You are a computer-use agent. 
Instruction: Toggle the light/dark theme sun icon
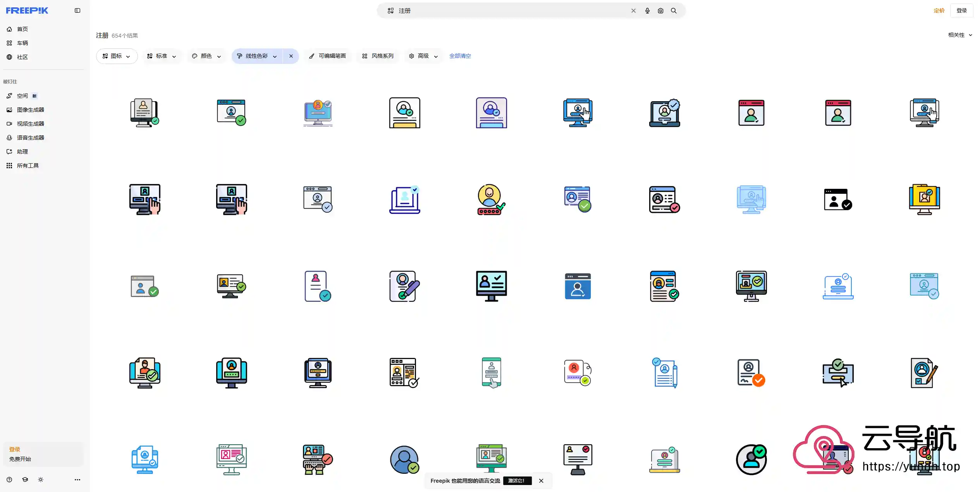pos(41,480)
